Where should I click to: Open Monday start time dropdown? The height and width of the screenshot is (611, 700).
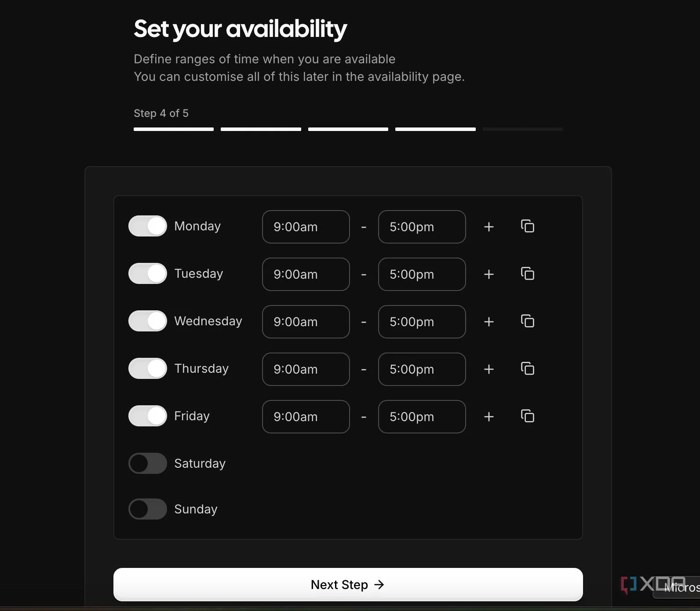point(306,227)
